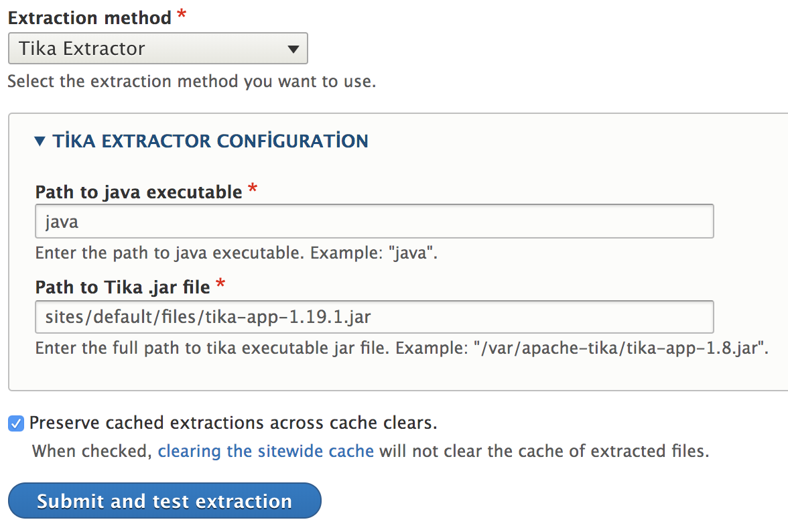Click the Path to java executable label
The height and width of the screenshot is (532, 788).
(139, 192)
